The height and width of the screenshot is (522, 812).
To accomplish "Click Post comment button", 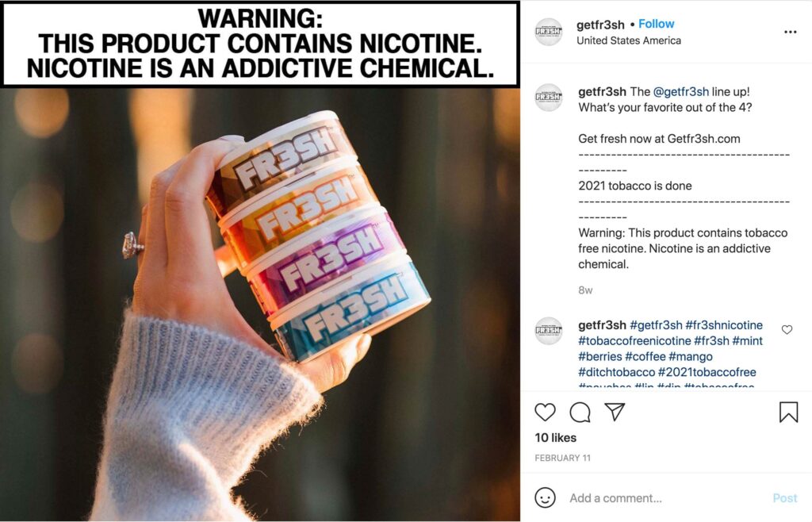I will [x=784, y=497].
